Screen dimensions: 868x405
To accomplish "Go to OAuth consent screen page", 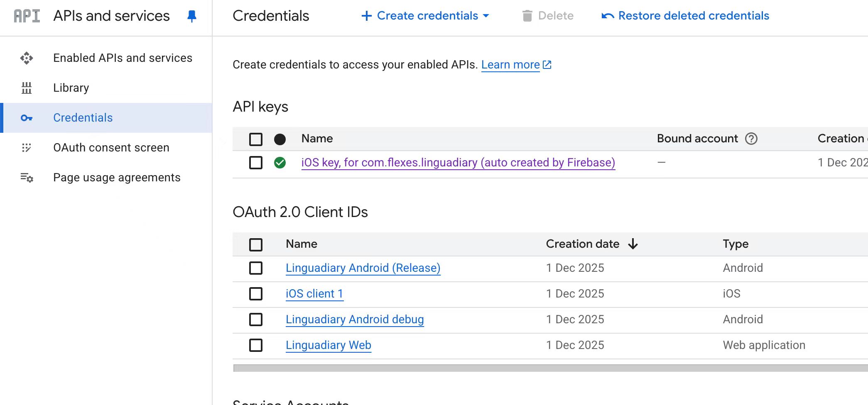I will click(111, 148).
